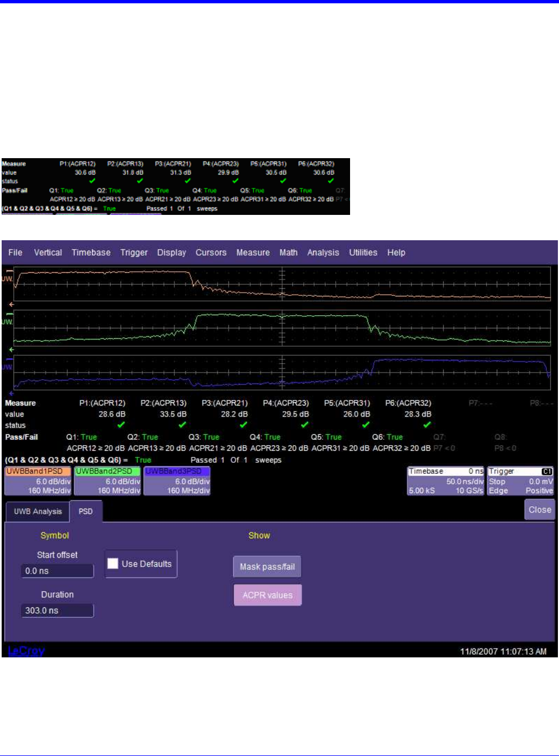Click the P1:(ACPR12) measurement column header
This screenshot has width=559, height=756.
point(102,403)
